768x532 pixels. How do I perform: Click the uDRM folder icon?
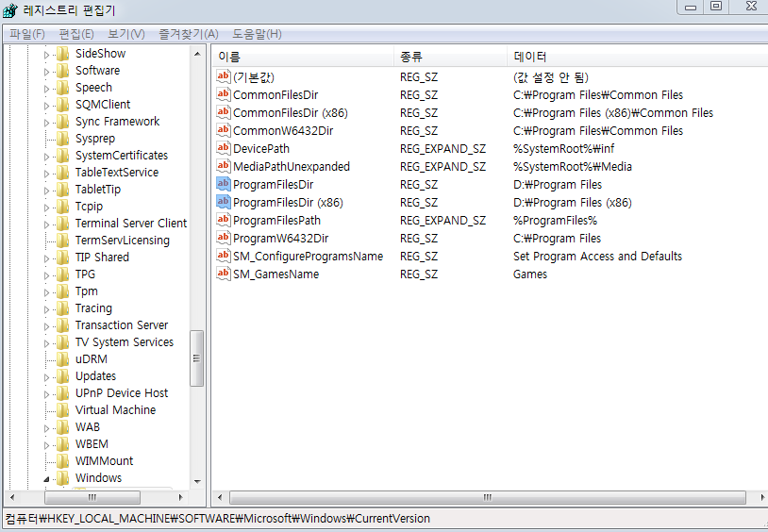(62, 359)
